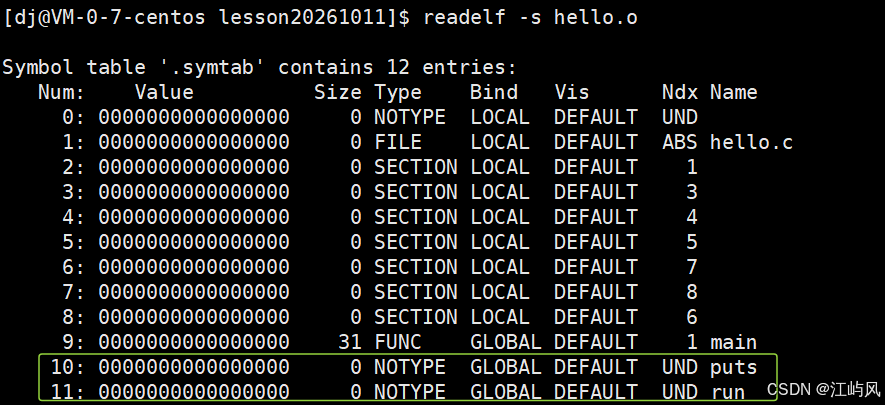
Task: Click Ndx value '8' in row 7
Action: click(x=692, y=292)
